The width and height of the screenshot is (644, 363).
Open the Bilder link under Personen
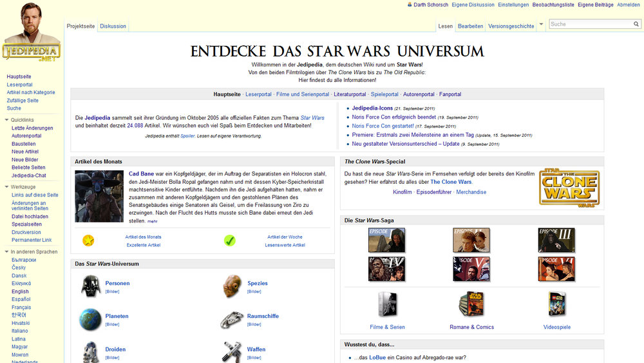(112, 291)
